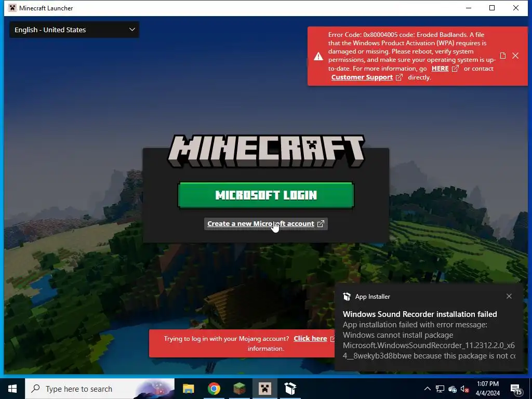This screenshot has width=532, height=399.
Task: Click the OneDrive cloud tray icon
Action: pyautogui.click(x=453, y=389)
